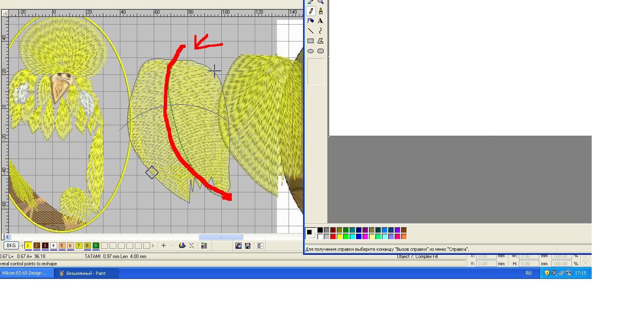Pick cyan in the Paint palette
The image size is (644, 320).
pos(352,237)
